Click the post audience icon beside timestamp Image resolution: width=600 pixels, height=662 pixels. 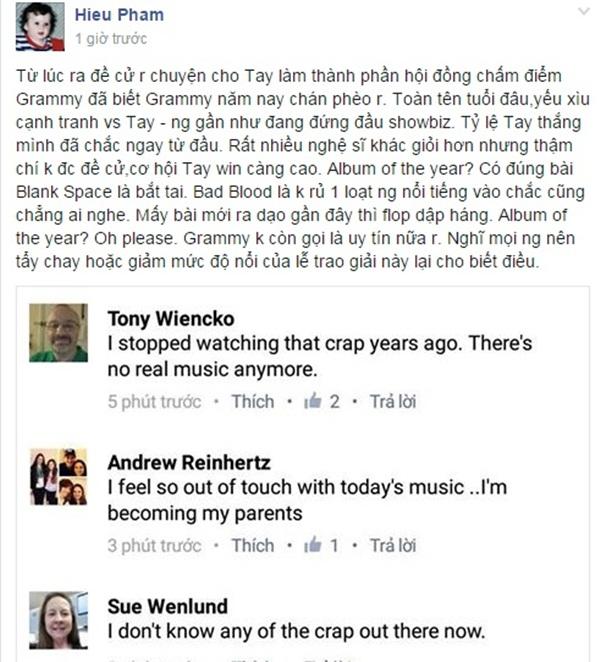(x=159, y=39)
